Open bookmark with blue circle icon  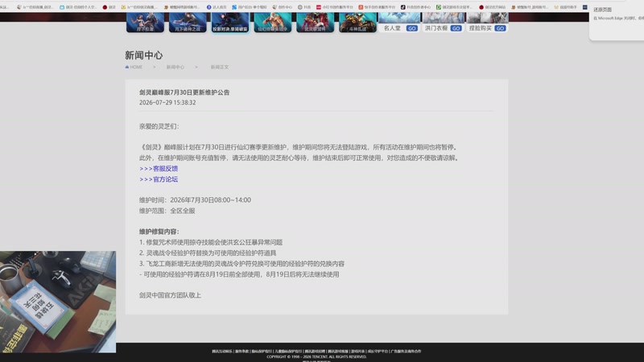217,7
